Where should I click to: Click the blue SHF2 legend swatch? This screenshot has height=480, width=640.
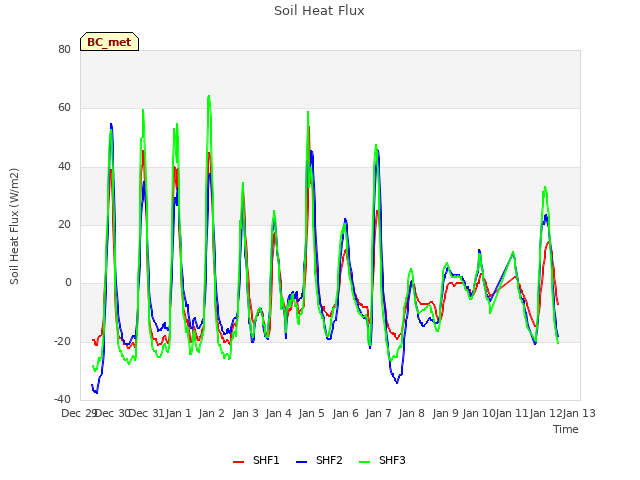click(x=301, y=462)
